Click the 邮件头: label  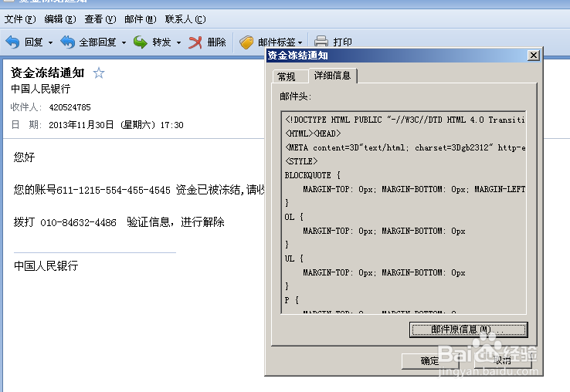[x=295, y=96]
